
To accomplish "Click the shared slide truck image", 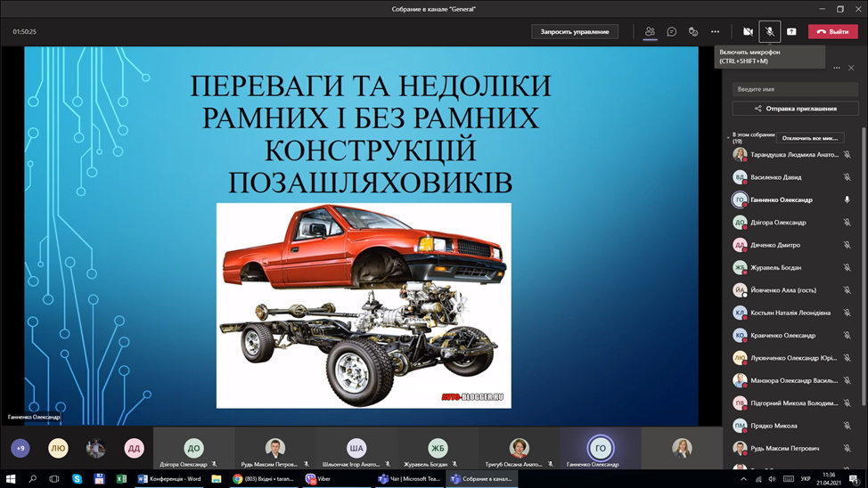I will click(x=364, y=306).
